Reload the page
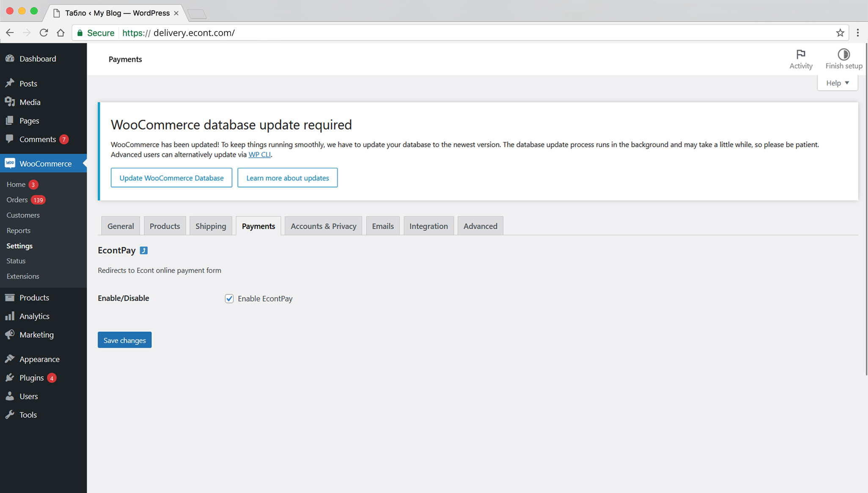This screenshot has height=493, width=868. point(44,33)
